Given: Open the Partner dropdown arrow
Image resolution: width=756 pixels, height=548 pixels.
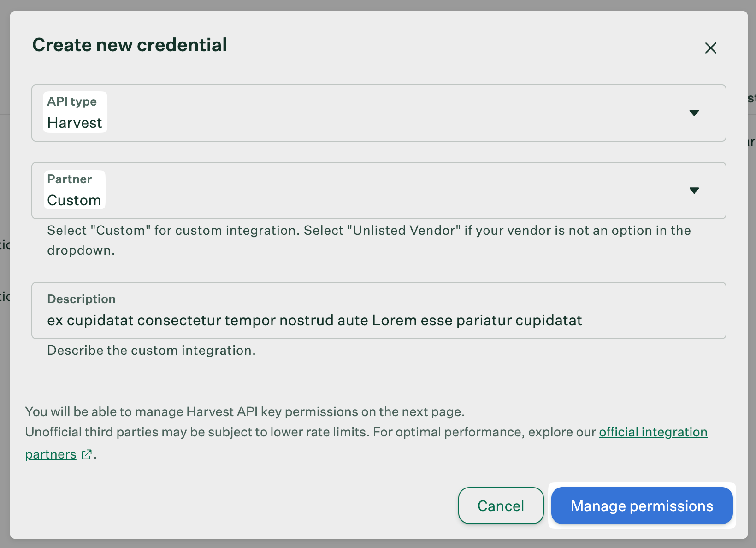Looking at the screenshot, I should [x=694, y=191].
